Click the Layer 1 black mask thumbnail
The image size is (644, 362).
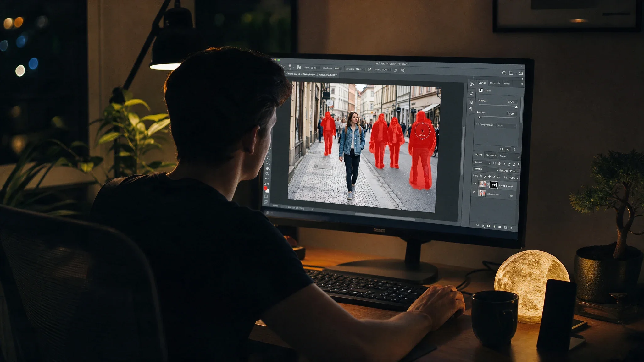point(494,185)
